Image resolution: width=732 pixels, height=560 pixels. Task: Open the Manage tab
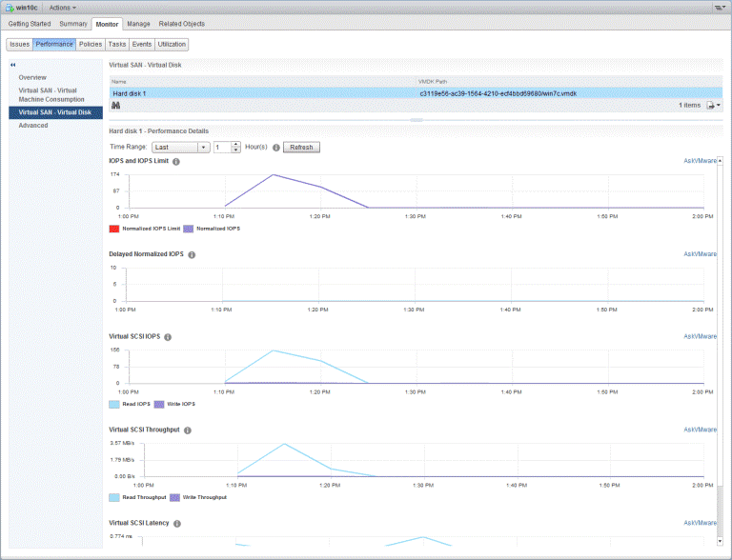tap(138, 24)
